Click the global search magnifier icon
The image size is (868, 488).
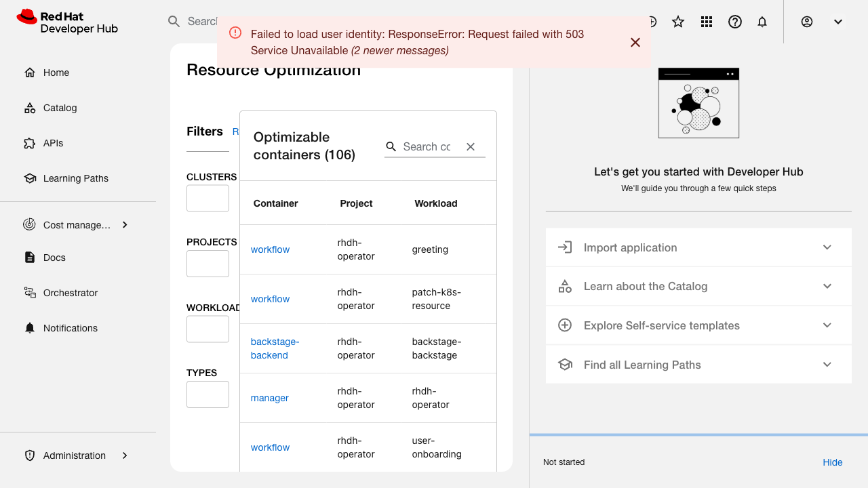(174, 22)
